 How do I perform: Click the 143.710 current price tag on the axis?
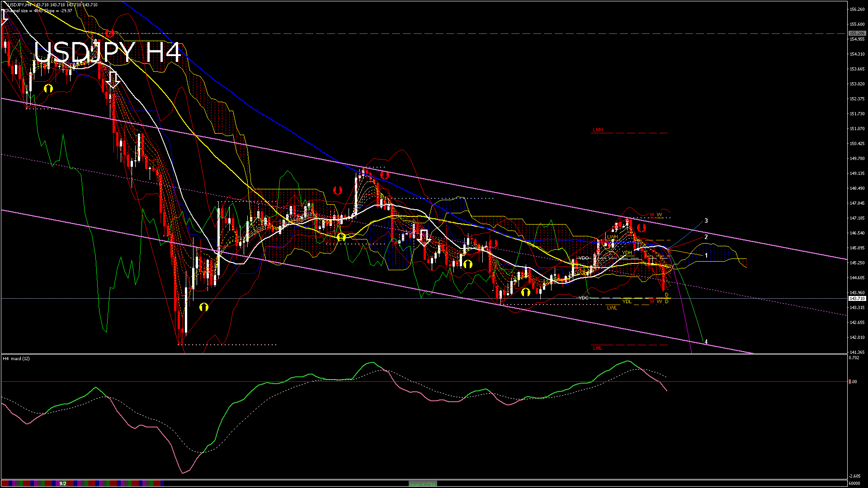click(857, 299)
